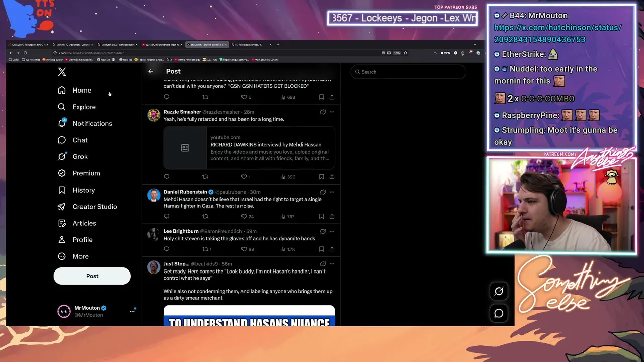Open Grok actions on Daniel Rubenstein's post
Viewport: 644px width, 362px height.
pyautogui.click(x=323, y=192)
